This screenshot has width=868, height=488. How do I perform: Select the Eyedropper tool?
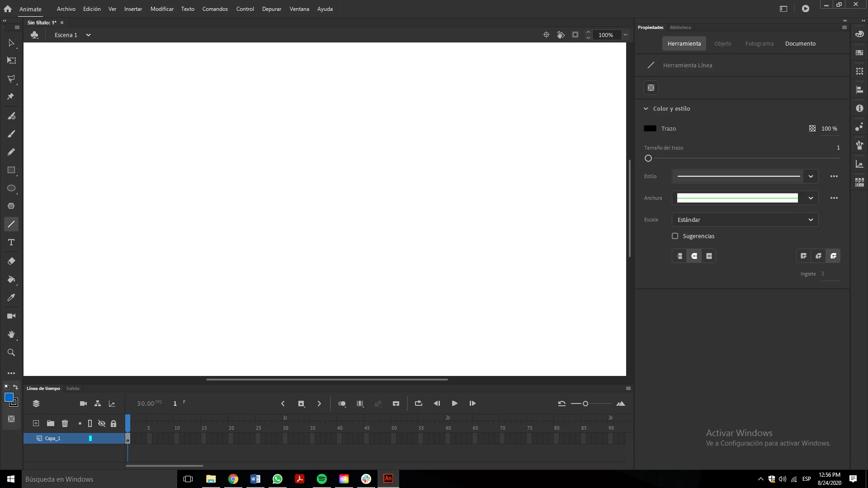coord(11,298)
